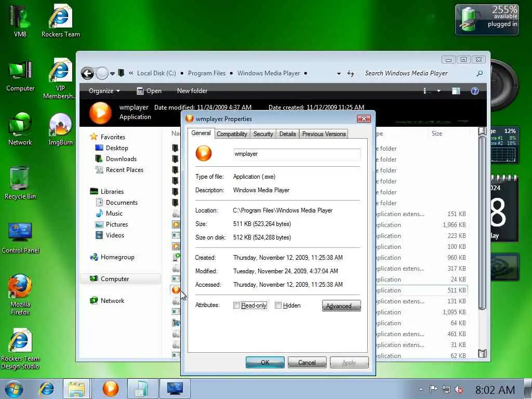The height and width of the screenshot is (399, 532).
Task: Open the Rockers Team desktop shortcut
Action: pyautogui.click(x=60, y=20)
